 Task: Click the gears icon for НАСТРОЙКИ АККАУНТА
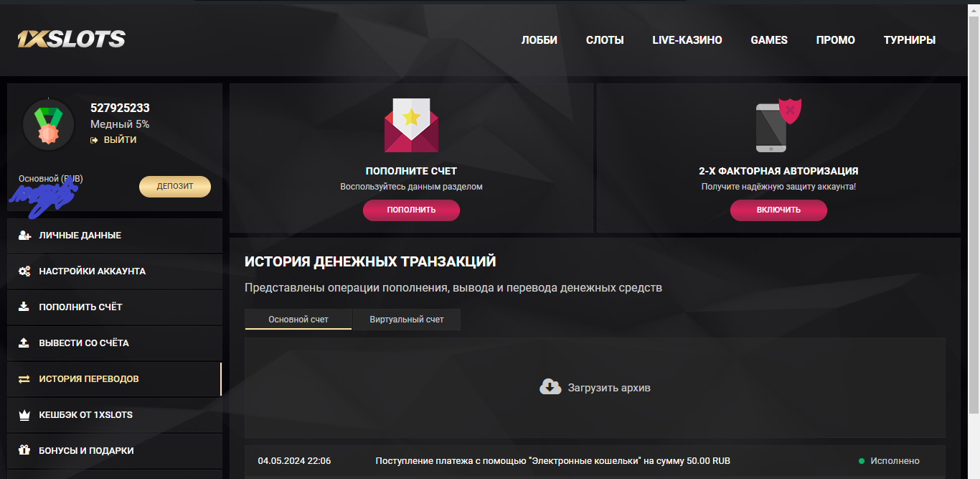point(24,271)
